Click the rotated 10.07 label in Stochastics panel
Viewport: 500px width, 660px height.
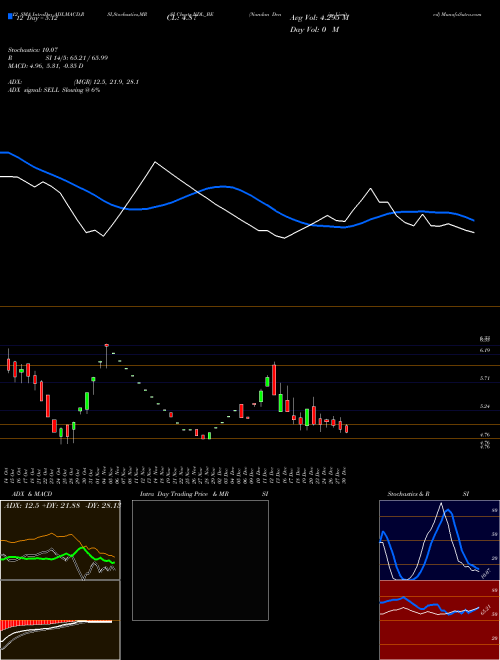pyautogui.click(x=486, y=573)
